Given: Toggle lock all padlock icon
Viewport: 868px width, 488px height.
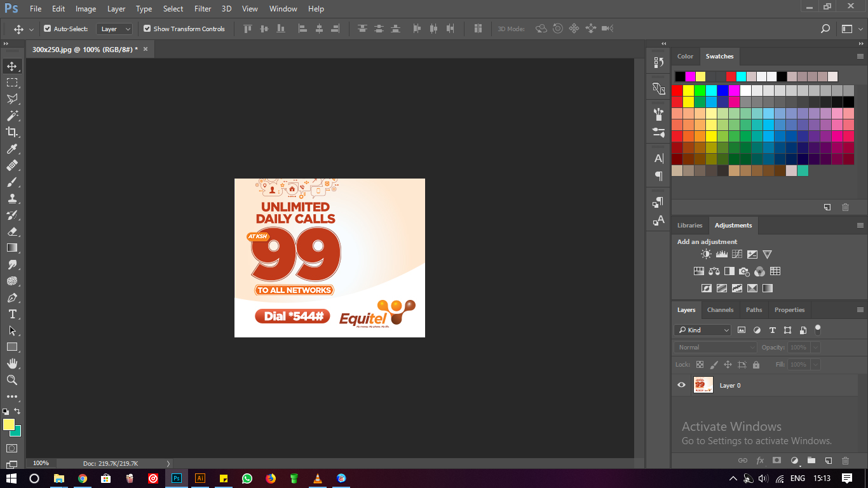Looking at the screenshot, I should (x=756, y=365).
